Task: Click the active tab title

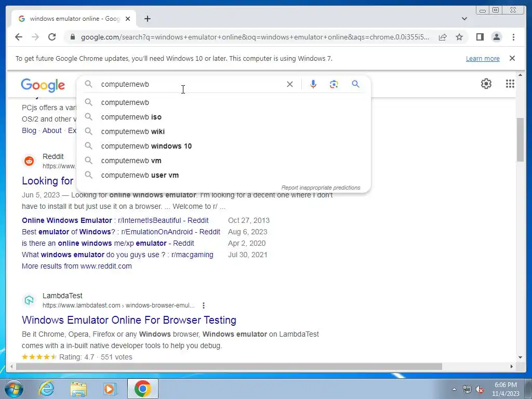Action: pos(75,19)
